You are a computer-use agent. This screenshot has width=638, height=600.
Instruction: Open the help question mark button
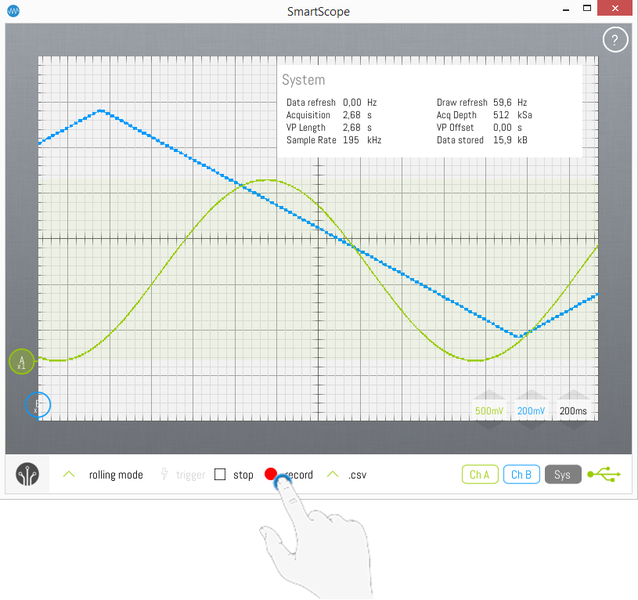[614, 40]
